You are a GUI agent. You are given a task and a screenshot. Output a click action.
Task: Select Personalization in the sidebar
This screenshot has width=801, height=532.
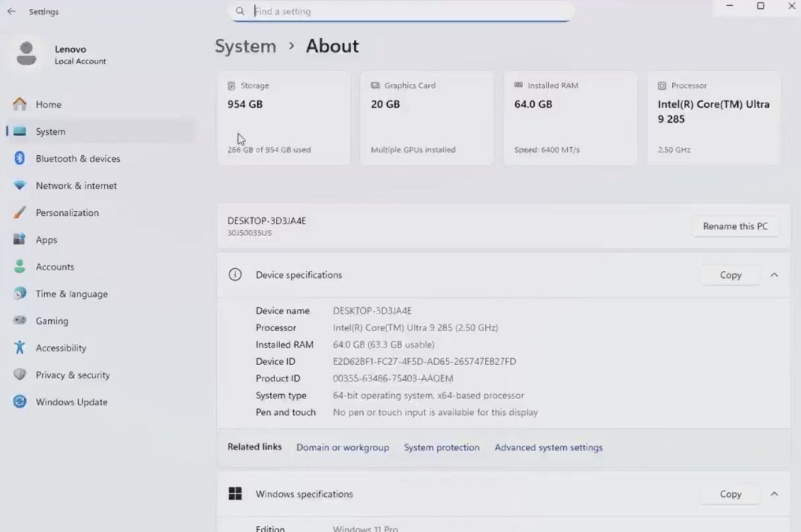click(x=100, y=212)
